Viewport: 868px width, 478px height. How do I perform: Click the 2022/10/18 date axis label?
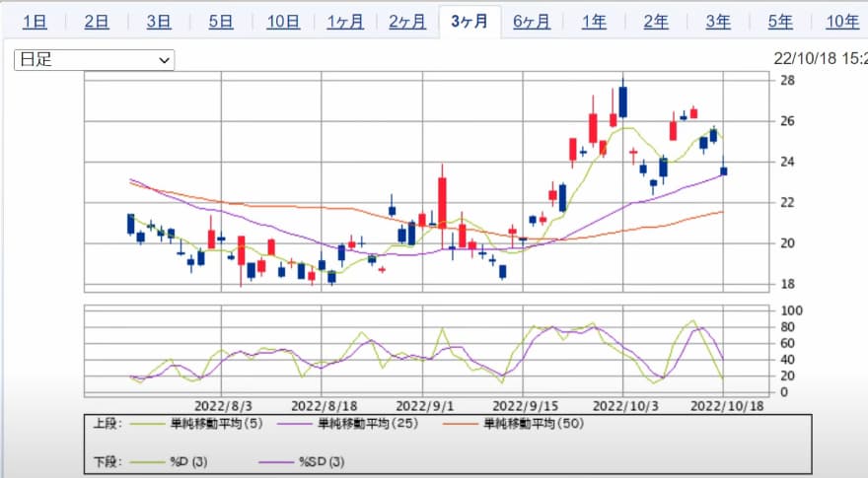click(725, 405)
